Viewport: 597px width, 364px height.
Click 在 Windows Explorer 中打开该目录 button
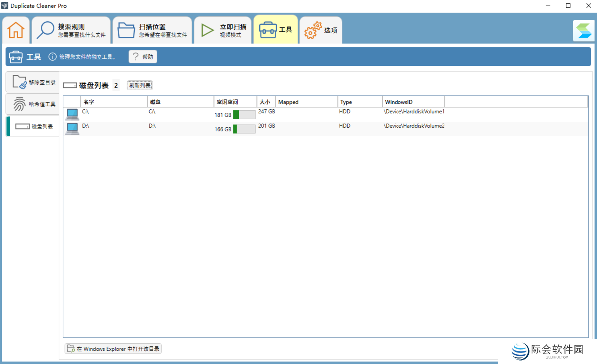[x=113, y=349]
